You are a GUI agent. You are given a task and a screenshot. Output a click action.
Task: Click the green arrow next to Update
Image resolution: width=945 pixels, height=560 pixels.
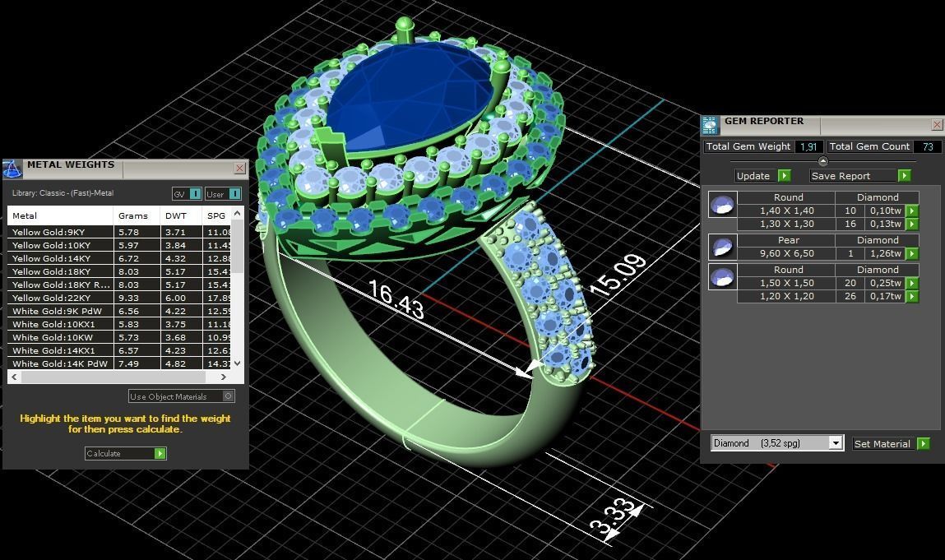(x=784, y=175)
